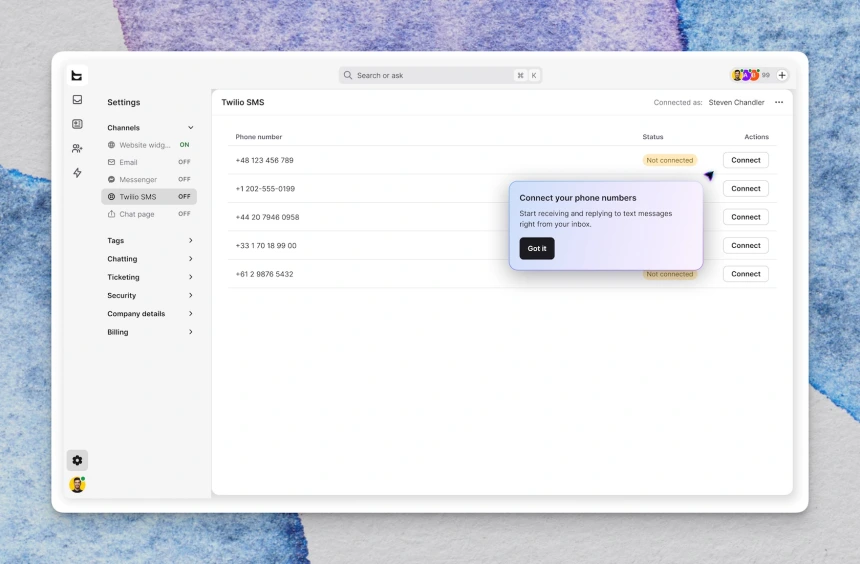Click the Steven Chandler connected account name
Screen dimensions: 860x564
coord(736,103)
